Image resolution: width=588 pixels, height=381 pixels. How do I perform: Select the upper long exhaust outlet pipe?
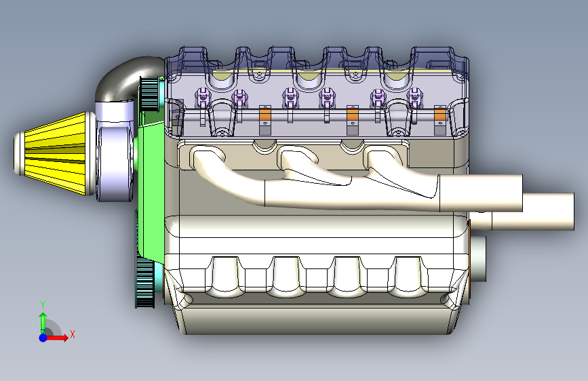pyautogui.click(x=481, y=193)
